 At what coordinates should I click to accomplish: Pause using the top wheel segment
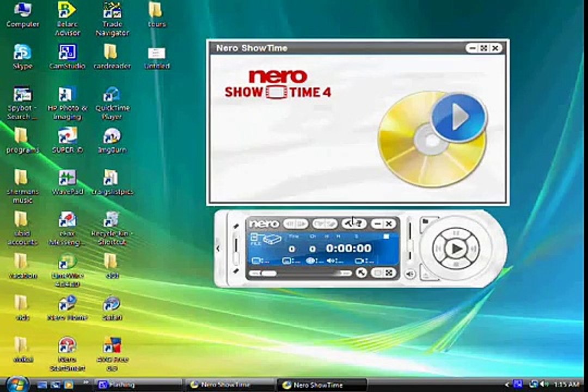(x=456, y=233)
